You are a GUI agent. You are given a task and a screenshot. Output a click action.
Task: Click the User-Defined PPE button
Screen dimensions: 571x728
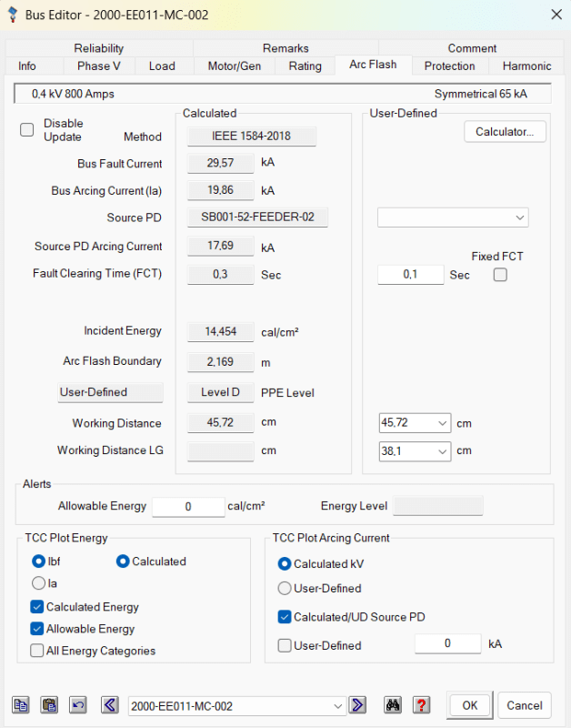click(110, 392)
